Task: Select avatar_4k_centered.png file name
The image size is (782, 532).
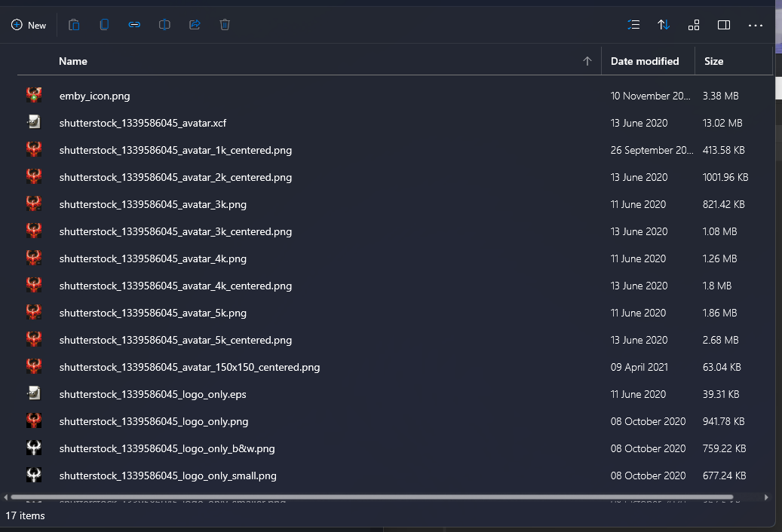Action: 176,286
